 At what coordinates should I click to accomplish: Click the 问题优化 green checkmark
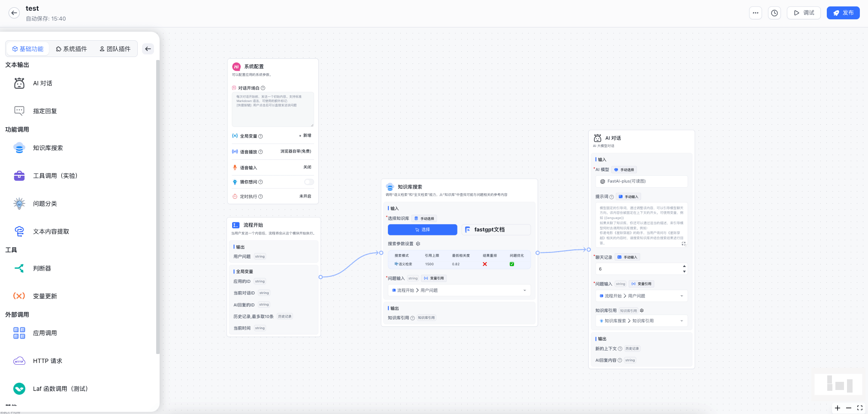(512, 264)
